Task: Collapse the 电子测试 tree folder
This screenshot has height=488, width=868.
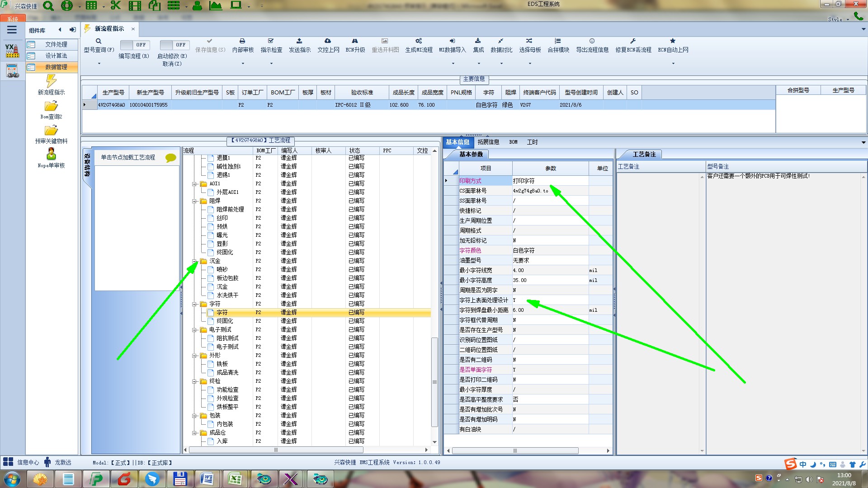Action: coord(195,330)
